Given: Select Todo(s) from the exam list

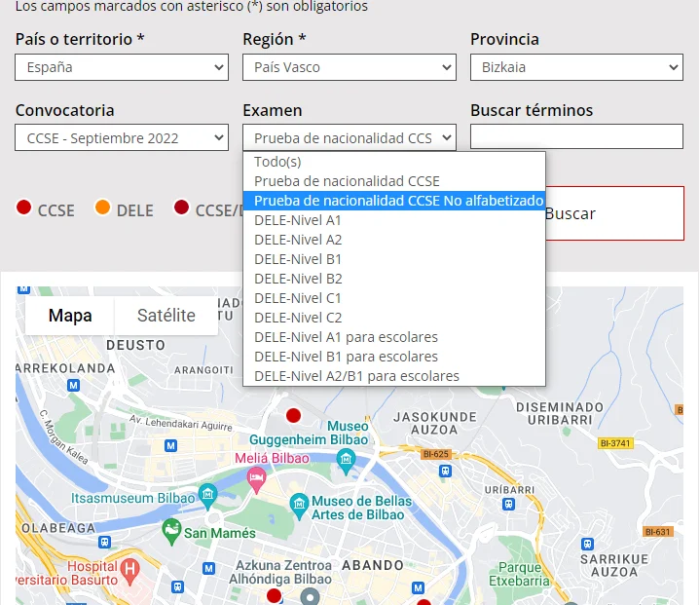Looking at the screenshot, I should pyautogui.click(x=393, y=162).
